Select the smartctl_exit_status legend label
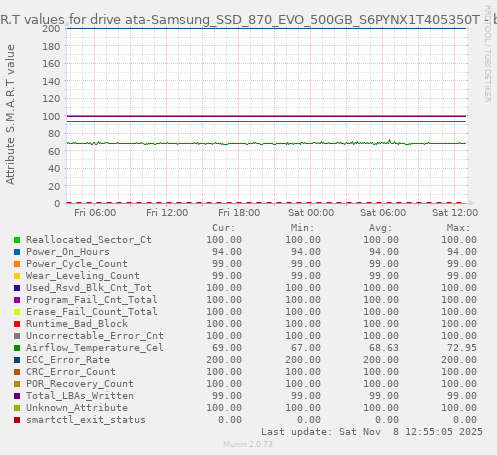Viewport: 497px width, 455px height. [x=86, y=420]
